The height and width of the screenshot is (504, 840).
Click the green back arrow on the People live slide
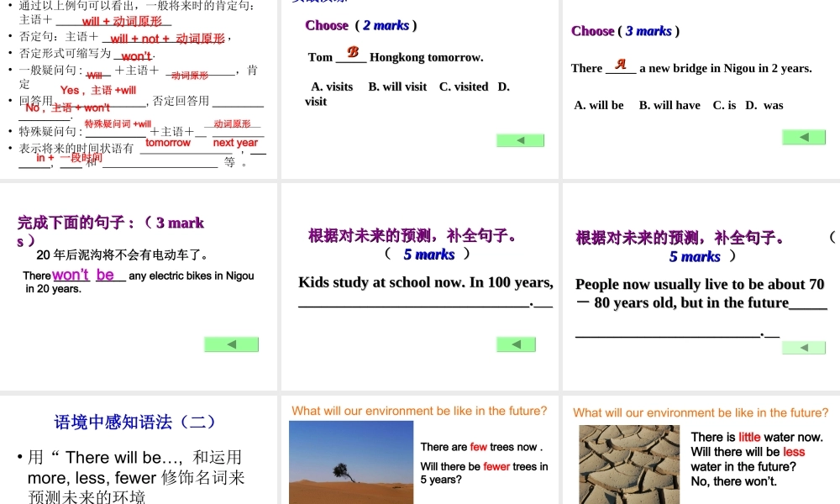click(x=804, y=348)
